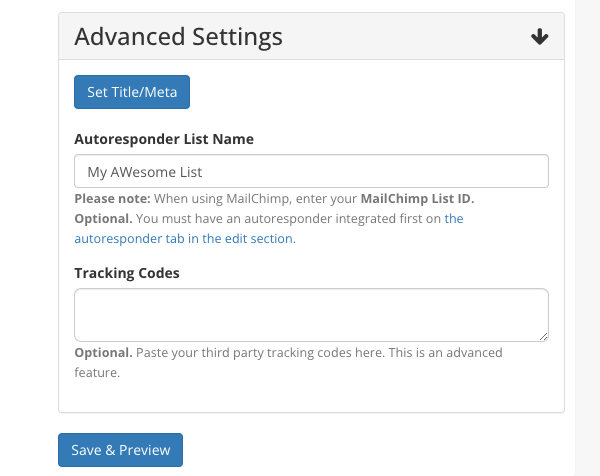Click the Advanced Settings heading text

179,37
